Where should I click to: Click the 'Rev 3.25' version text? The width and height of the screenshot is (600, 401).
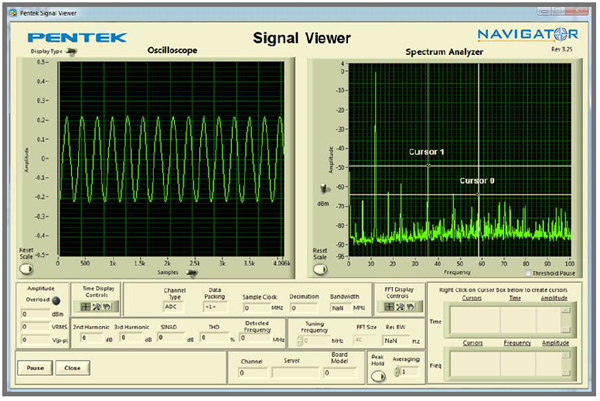point(562,49)
